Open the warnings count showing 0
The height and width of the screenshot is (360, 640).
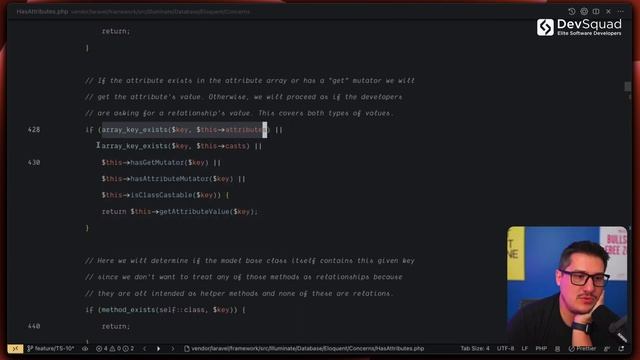[115, 349]
